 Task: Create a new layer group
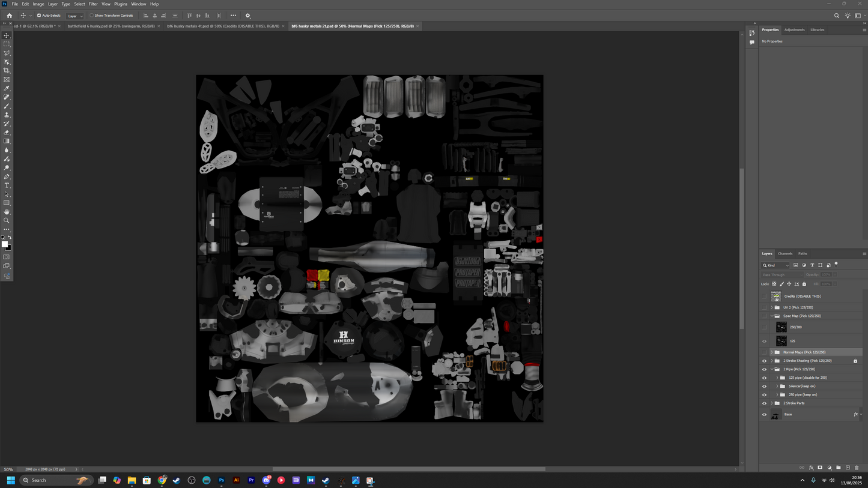click(x=839, y=468)
